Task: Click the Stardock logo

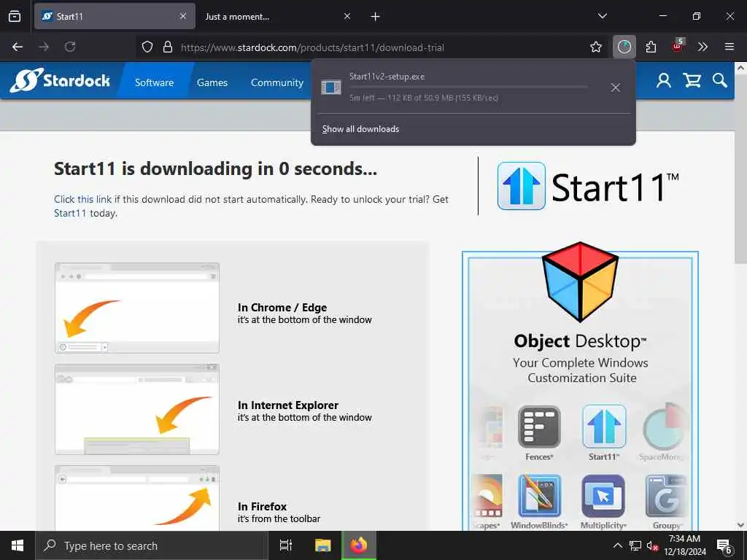Action: click(x=60, y=80)
